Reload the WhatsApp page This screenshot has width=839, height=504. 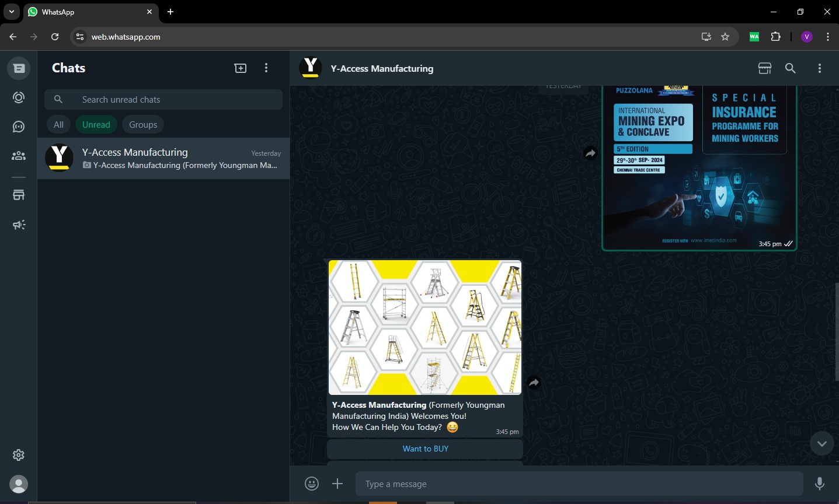55,37
